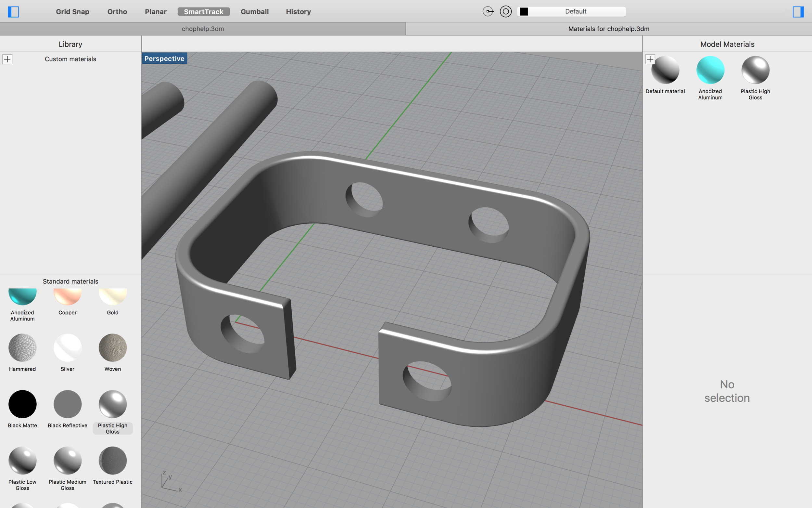Choose the Hammered standard material
This screenshot has height=508, width=812.
(x=22, y=347)
